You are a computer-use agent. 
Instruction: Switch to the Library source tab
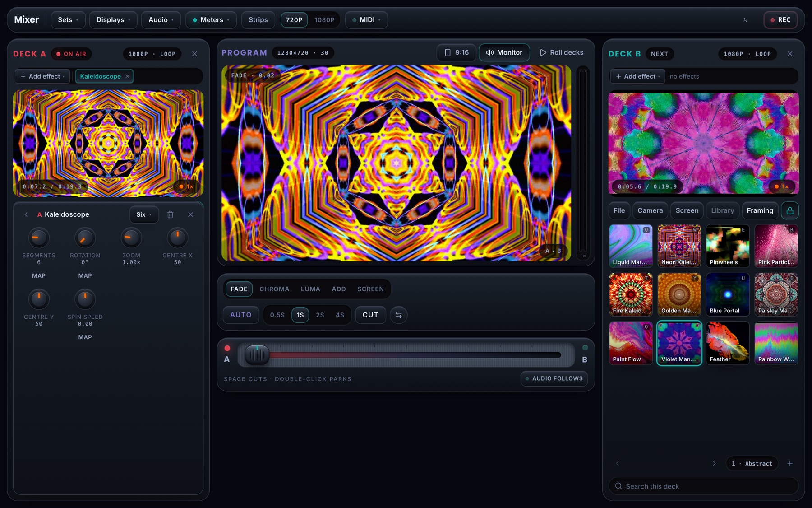click(723, 210)
